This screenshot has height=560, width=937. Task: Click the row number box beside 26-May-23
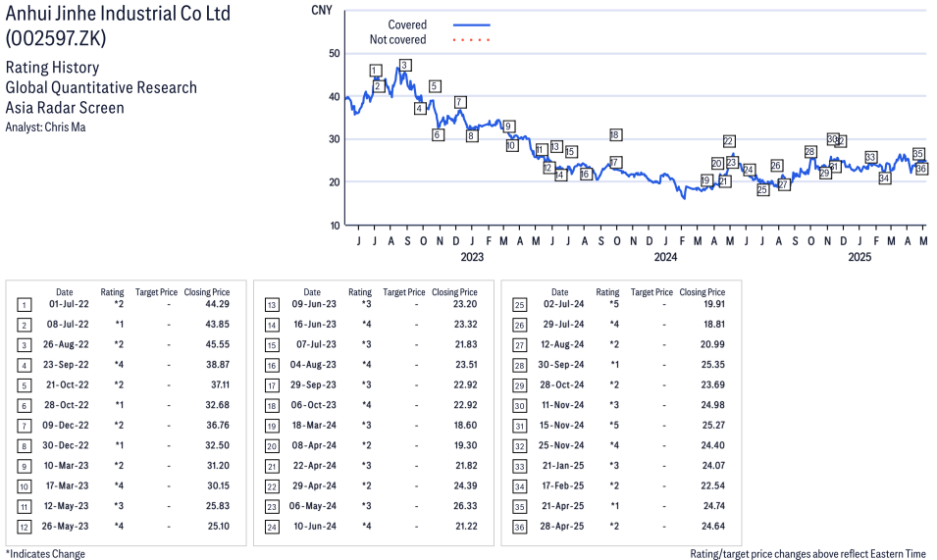coord(24,528)
